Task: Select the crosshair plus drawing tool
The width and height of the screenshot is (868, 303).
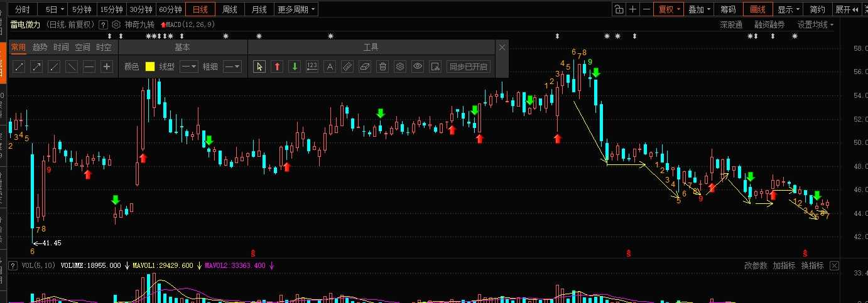Action: 107,66
